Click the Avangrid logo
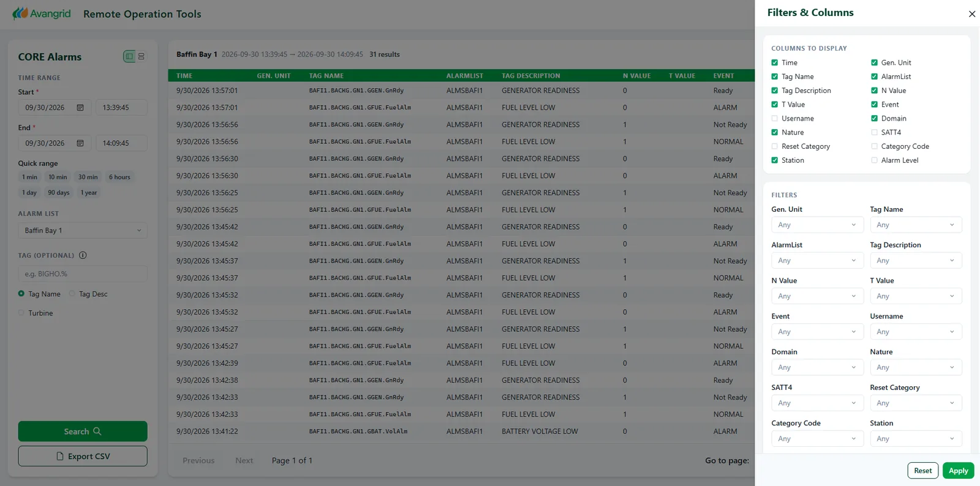The width and height of the screenshot is (980, 486). 42,13
